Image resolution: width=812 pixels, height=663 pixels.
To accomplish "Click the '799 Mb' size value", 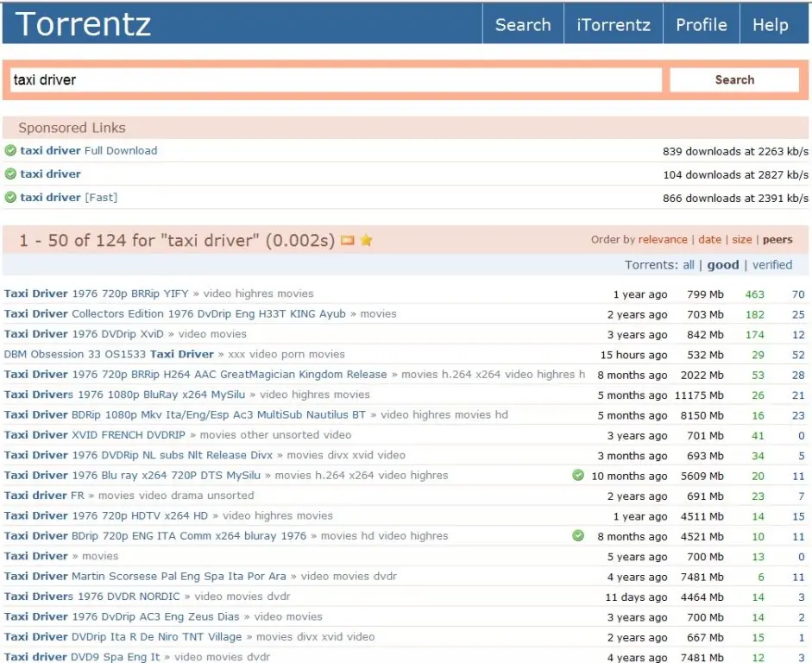I will tap(705, 294).
